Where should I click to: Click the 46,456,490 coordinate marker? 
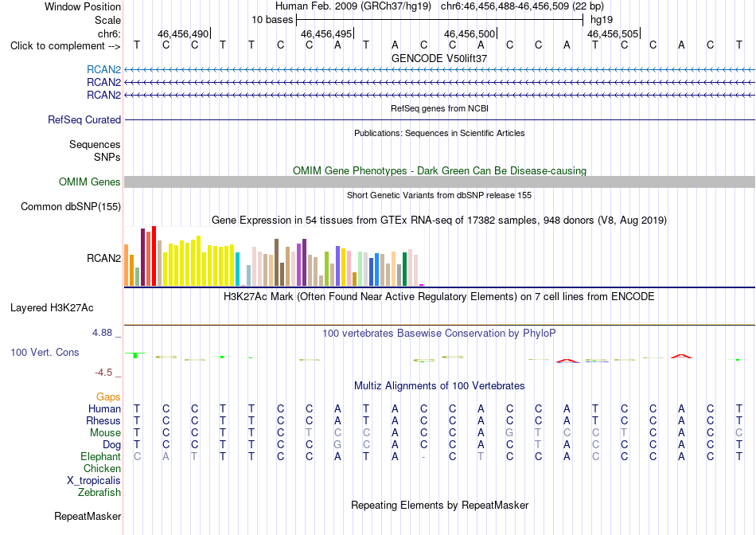183,33
